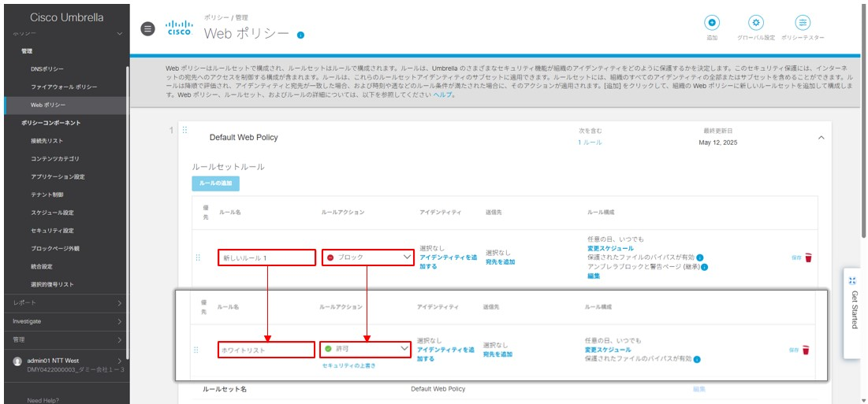Click drag handle of 新しいルール 1 row
The image size is (868, 404).
[x=198, y=258]
